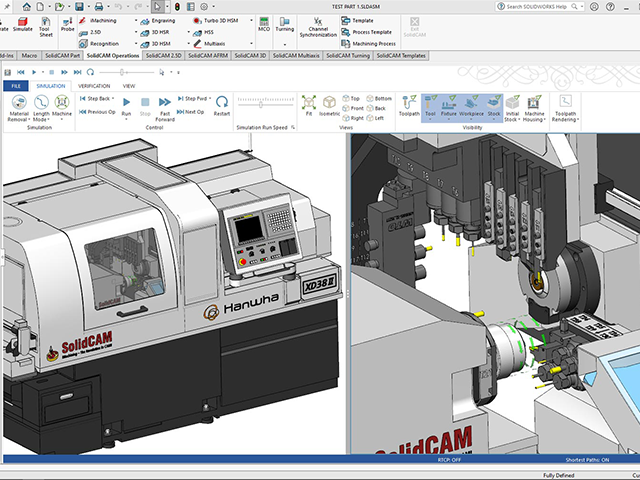Click the Save icon in quick access toolbar
The width and height of the screenshot is (640, 480).
click(x=79, y=7)
